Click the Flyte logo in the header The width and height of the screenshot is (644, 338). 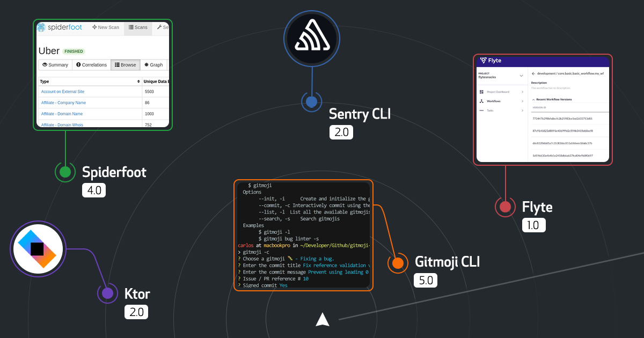coord(484,61)
